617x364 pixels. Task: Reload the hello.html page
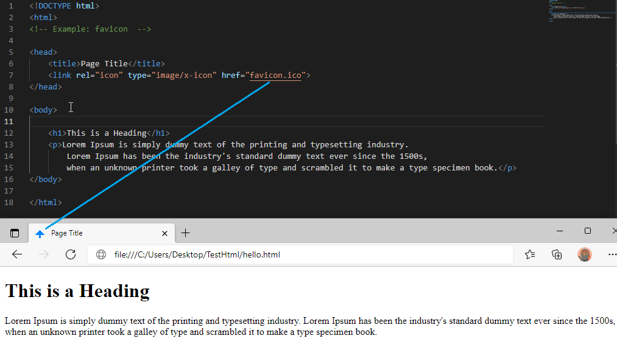pyautogui.click(x=70, y=254)
